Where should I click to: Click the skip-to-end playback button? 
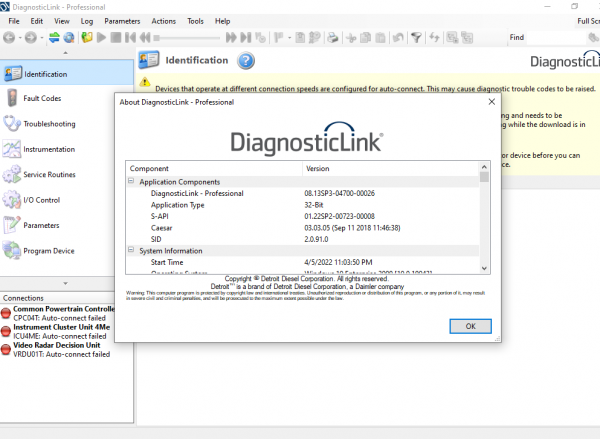(246, 38)
